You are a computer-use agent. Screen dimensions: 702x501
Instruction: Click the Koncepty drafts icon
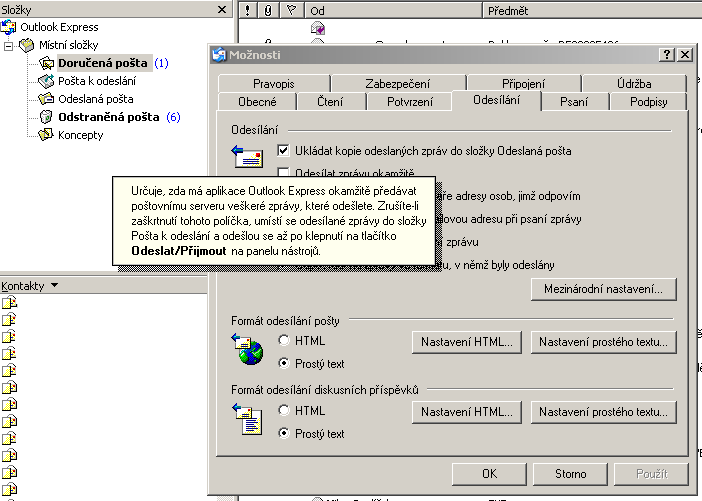(x=46, y=135)
